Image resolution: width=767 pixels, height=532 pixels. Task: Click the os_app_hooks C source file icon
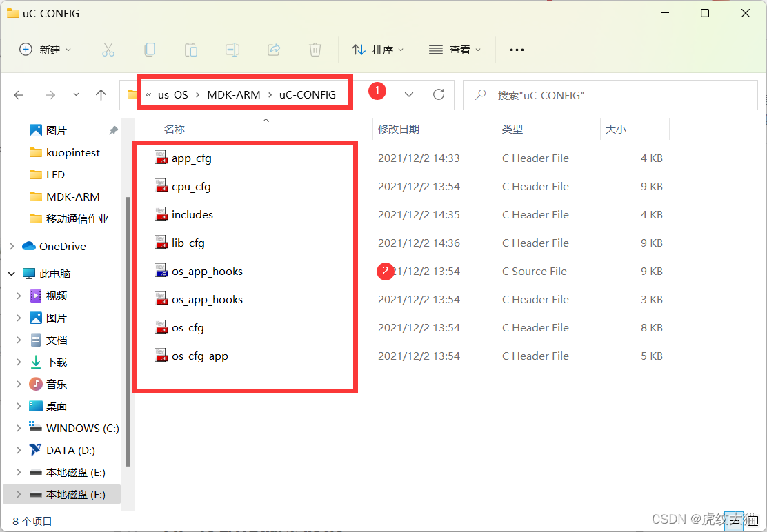(161, 271)
